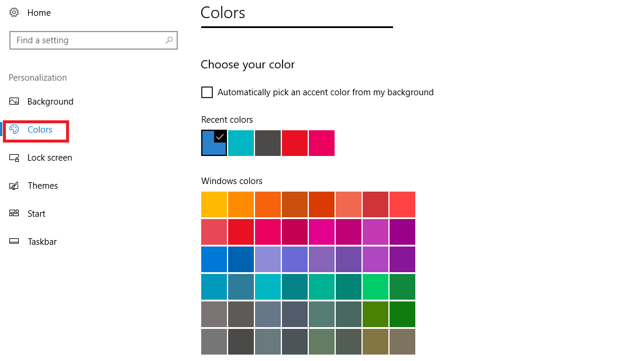Click the Personalization section label

pos(38,78)
